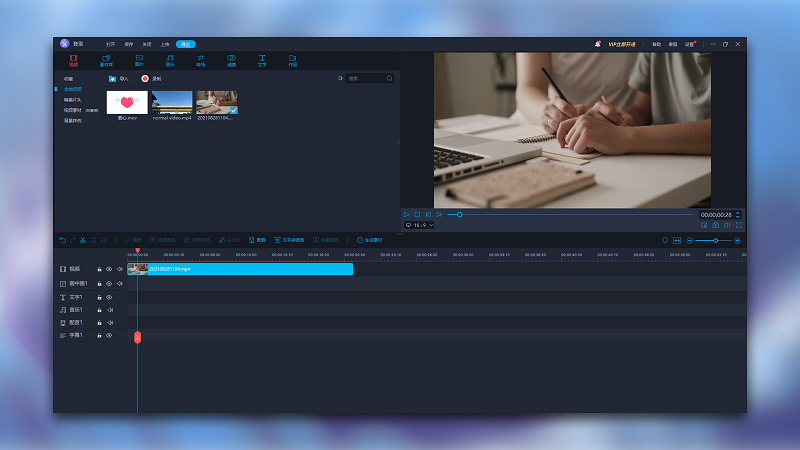Hide the 视频 track with eye icon
Screen dimensions: 800x450
coord(109,269)
